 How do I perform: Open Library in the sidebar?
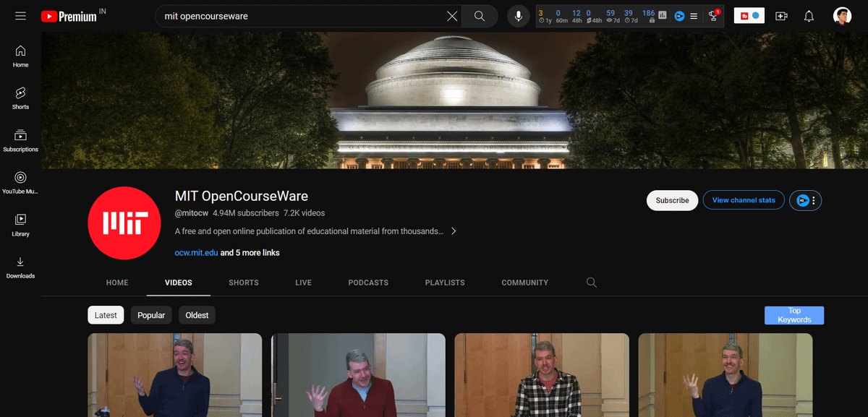20,225
